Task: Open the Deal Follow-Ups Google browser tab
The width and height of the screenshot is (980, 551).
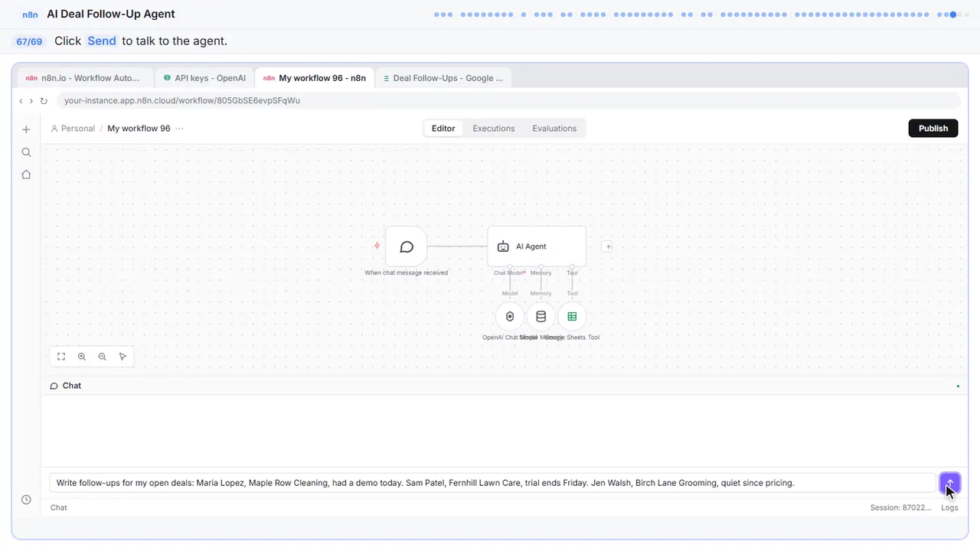Action: pyautogui.click(x=443, y=78)
